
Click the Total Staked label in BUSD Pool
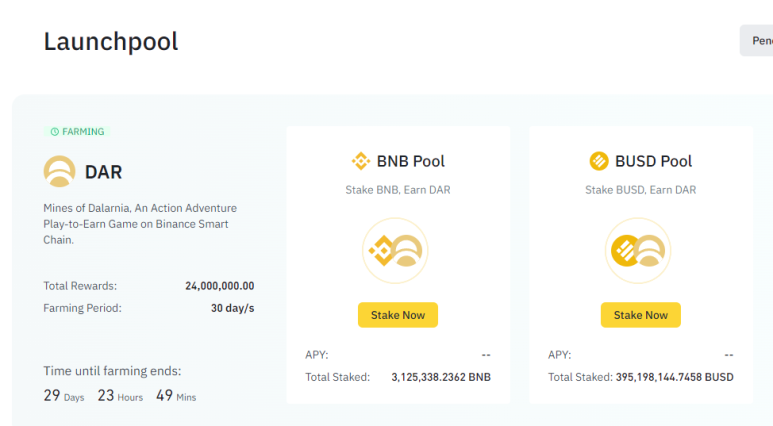coord(580,377)
